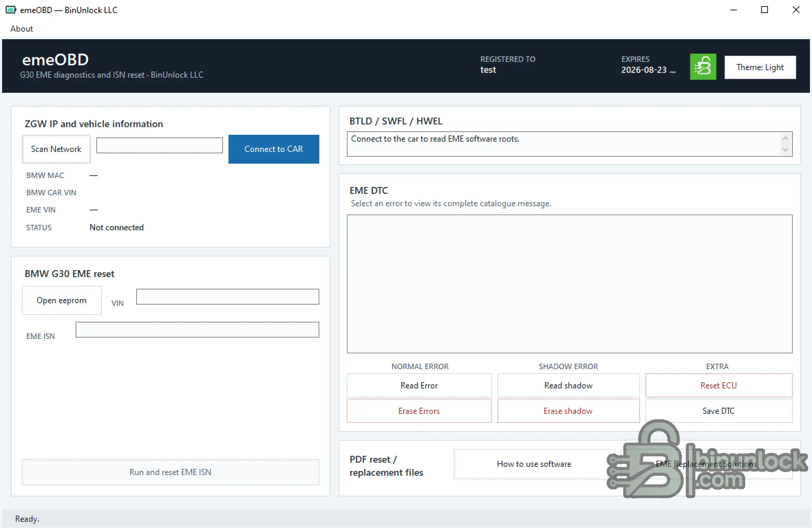This screenshot has height=528, width=812.
Task: Click the Scan Network button
Action: point(56,149)
